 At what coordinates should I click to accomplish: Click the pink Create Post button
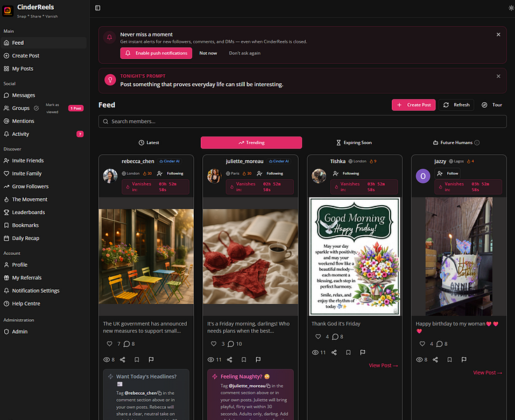(414, 105)
